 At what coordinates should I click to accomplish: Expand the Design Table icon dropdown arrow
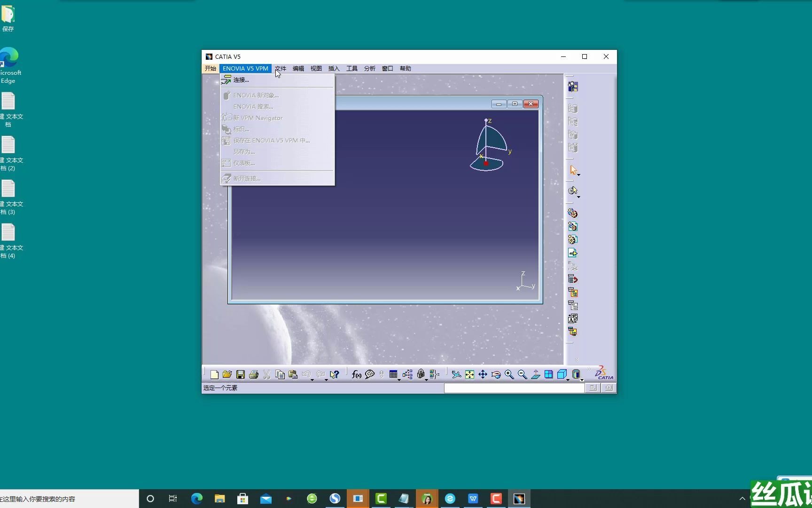pyautogui.click(x=399, y=380)
